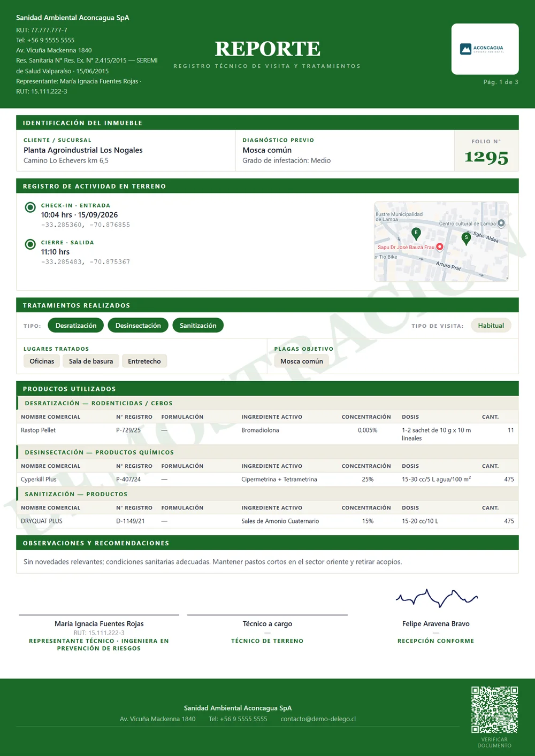Image resolution: width=535 pixels, height=756 pixels.
Task: Click dose 15-20 cc/10 L
Action: click(420, 521)
